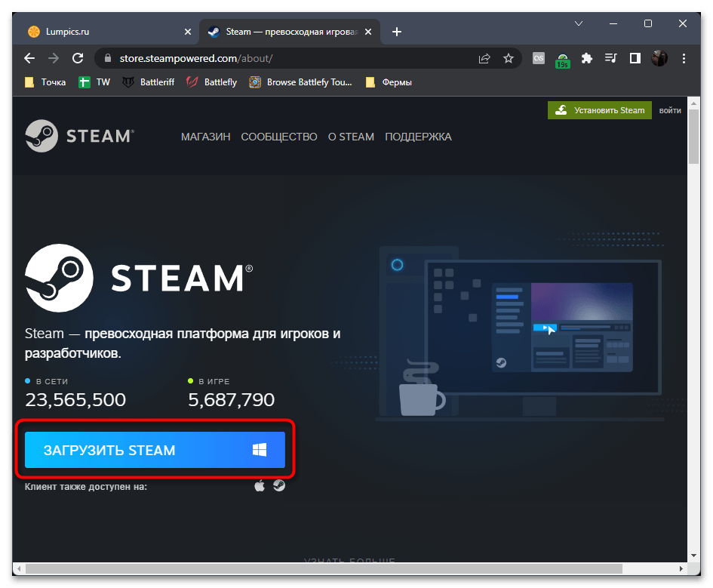Image resolution: width=713 pixels, height=588 pixels.
Task: Open a new browser tab
Action: 397,32
